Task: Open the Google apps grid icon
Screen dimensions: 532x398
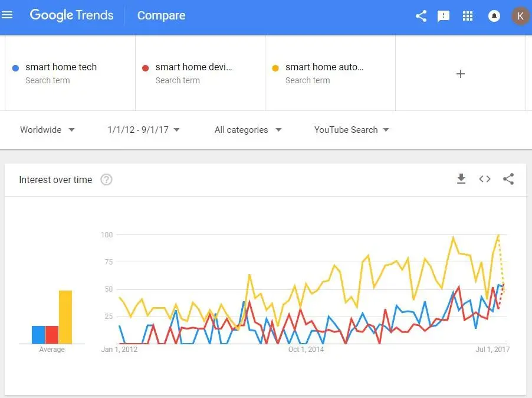Action: point(468,16)
